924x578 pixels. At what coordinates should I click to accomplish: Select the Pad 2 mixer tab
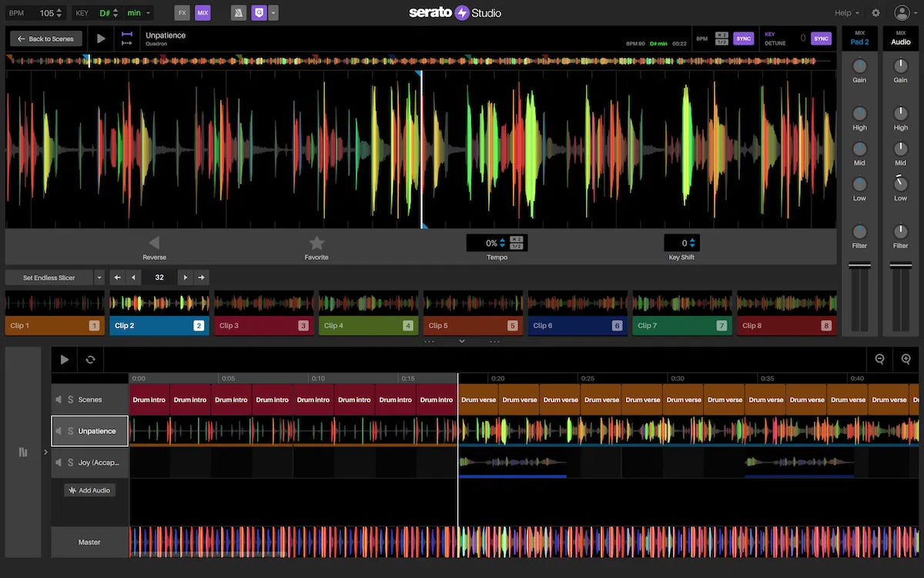tap(860, 39)
